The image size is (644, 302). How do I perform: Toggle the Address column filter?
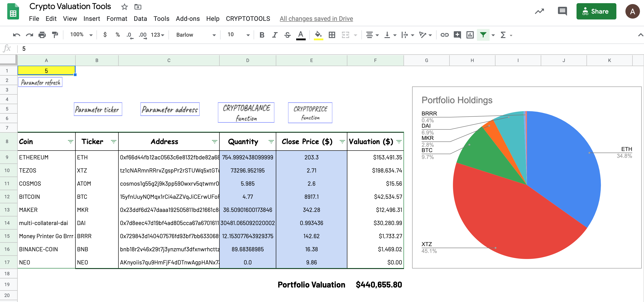214,142
